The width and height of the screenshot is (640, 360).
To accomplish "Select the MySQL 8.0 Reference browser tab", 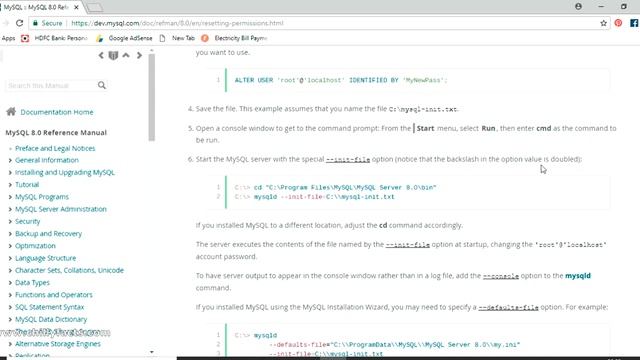I will [36, 7].
